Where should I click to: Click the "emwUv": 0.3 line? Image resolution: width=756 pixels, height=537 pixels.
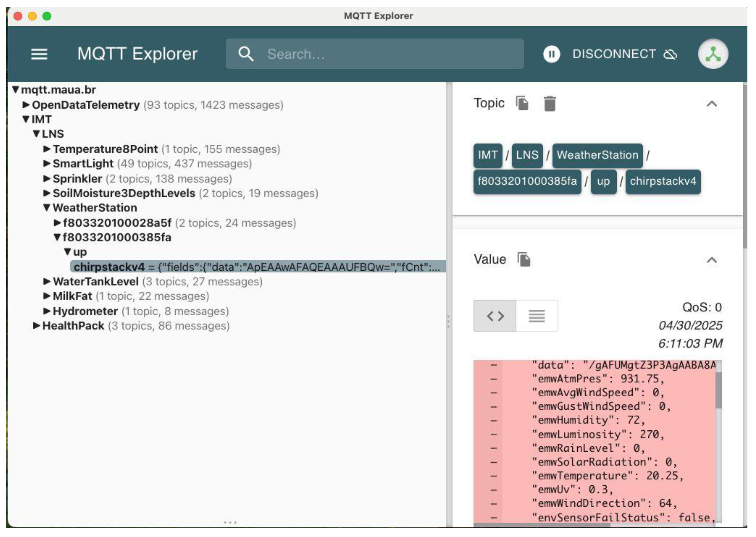tap(572, 490)
